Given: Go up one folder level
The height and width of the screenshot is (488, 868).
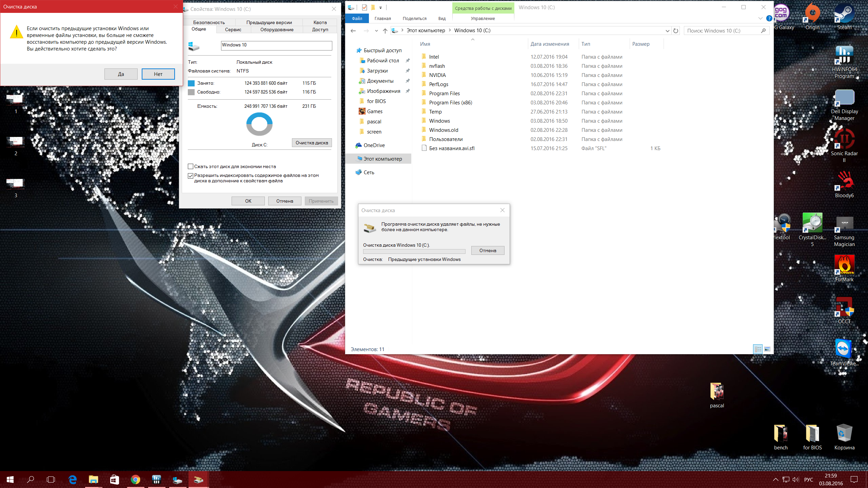Looking at the screenshot, I should [385, 30].
